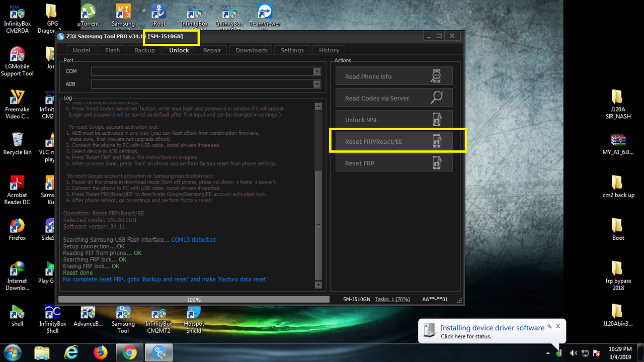Image resolution: width=644 pixels, height=362 pixels.
Task: Open the Downloads tab
Action: (252, 50)
